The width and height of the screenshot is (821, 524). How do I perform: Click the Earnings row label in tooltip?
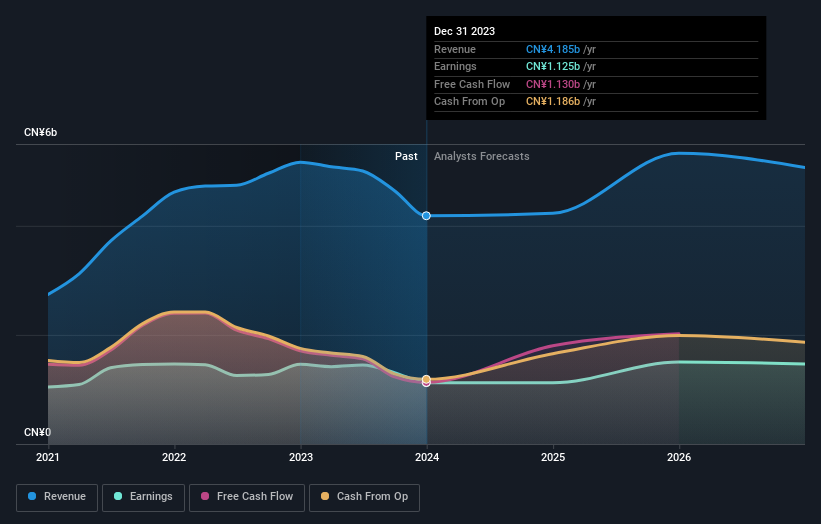click(x=456, y=66)
